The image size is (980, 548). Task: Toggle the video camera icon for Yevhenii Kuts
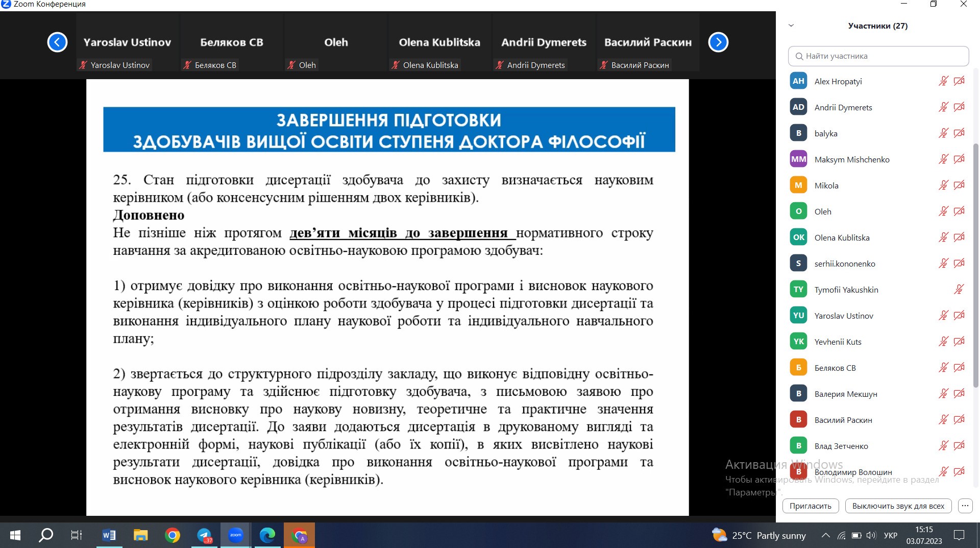pyautogui.click(x=959, y=342)
